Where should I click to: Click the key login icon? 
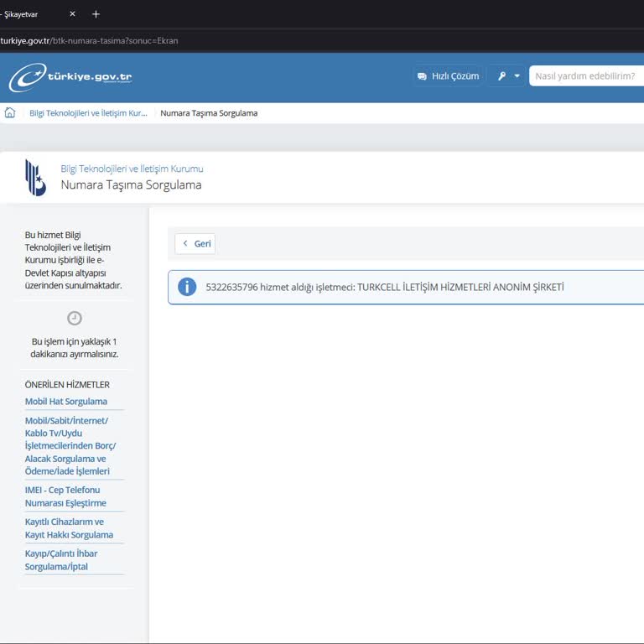tap(501, 76)
